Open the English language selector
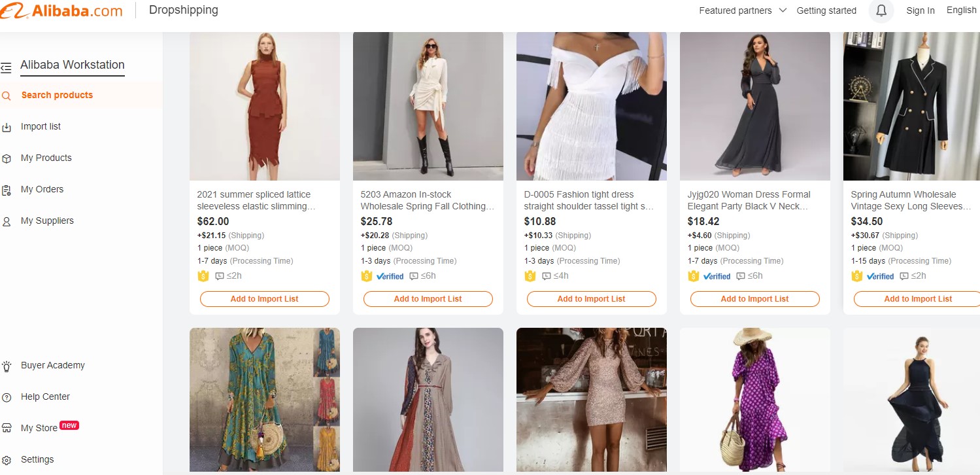 coord(960,10)
